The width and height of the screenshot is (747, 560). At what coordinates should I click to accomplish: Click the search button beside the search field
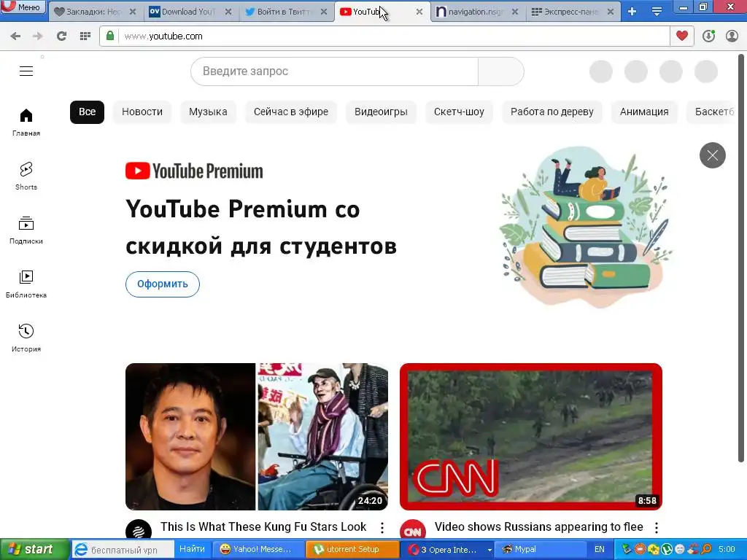pyautogui.click(x=501, y=71)
